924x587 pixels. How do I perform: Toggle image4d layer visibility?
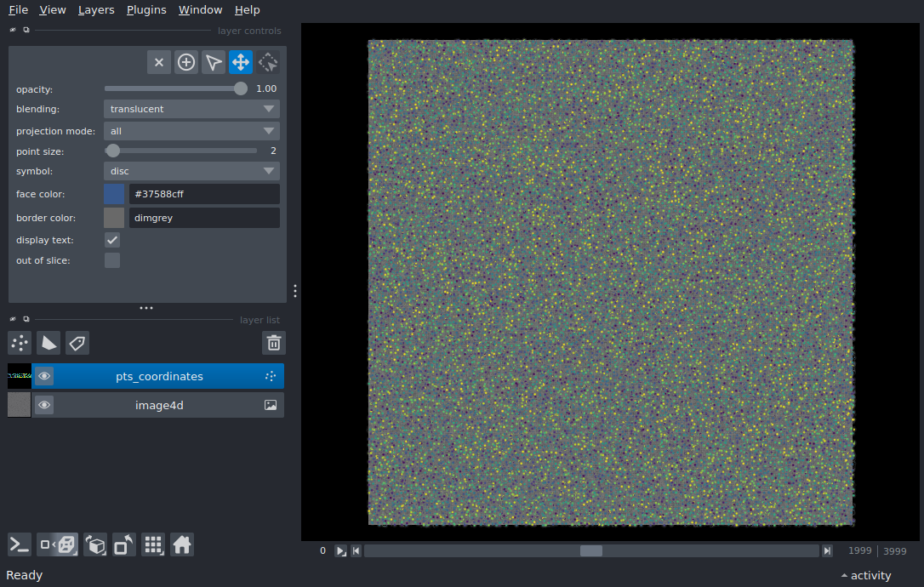(44, 405)
